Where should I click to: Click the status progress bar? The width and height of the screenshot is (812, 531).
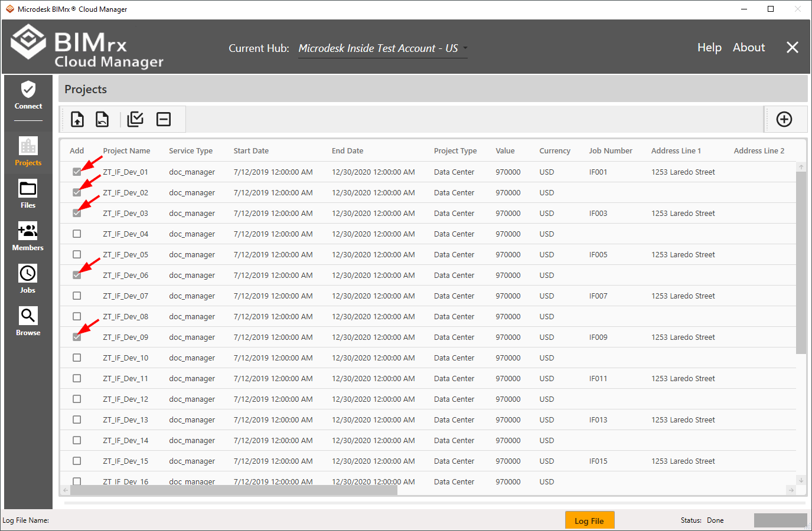coord(780,520)
